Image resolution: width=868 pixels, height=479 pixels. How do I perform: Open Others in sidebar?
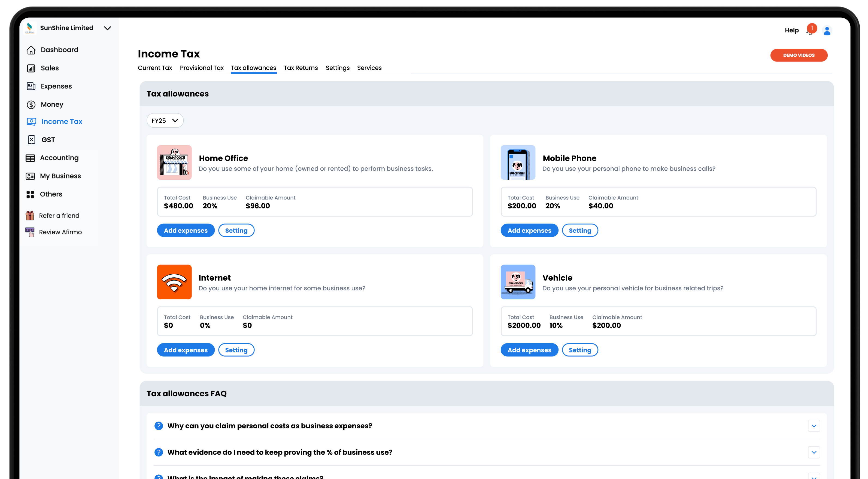pos(51,194)
